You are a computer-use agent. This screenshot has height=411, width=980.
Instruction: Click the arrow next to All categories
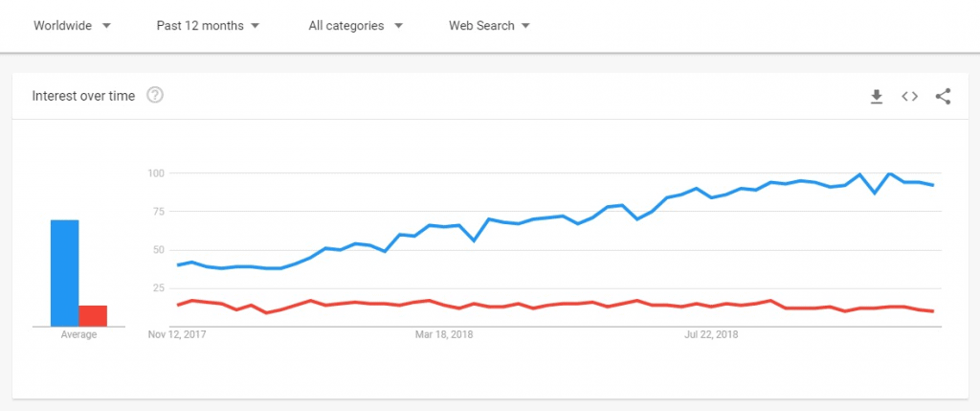[399, 26]
